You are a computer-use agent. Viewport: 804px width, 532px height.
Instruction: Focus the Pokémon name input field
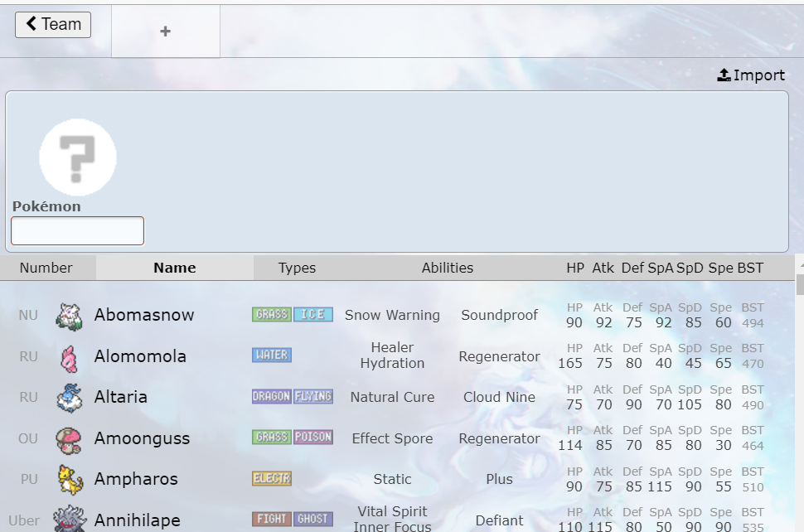coord(77,230)
